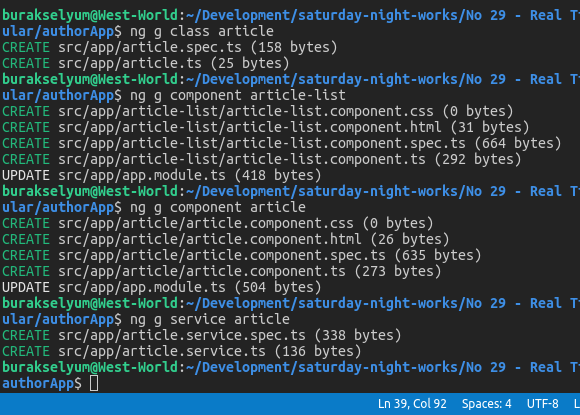Open article/article.component.spec.ts path

point(222,255)
